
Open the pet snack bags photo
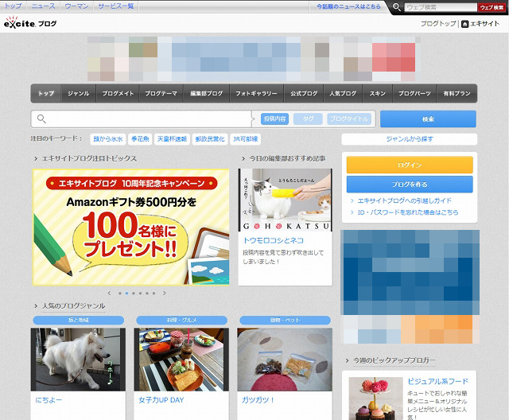(x=285, y=360)
